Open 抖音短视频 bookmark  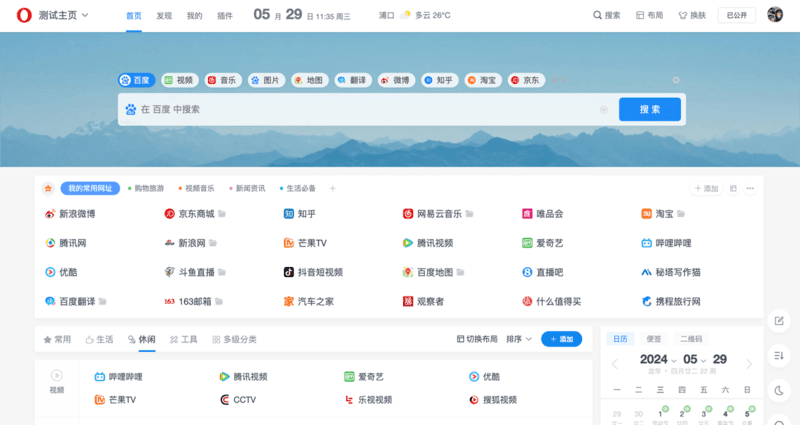click(x=313, y=272)
